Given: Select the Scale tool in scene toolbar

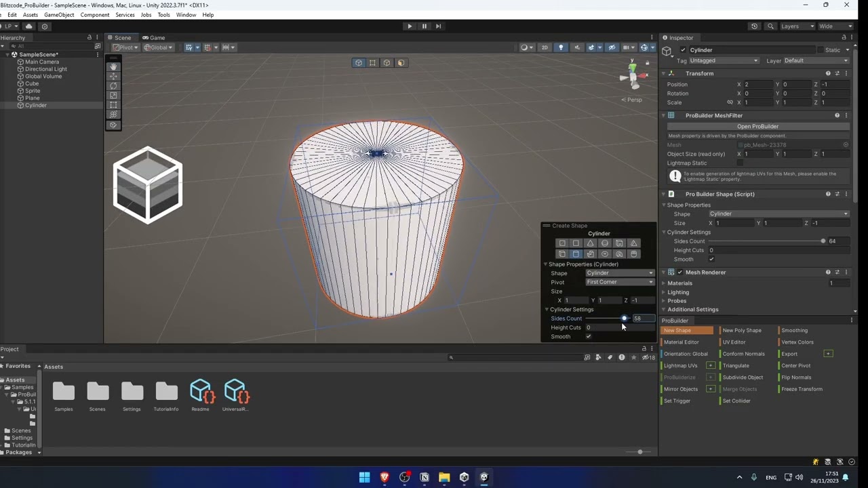Looking at the screenshot, I should point(113,96).
